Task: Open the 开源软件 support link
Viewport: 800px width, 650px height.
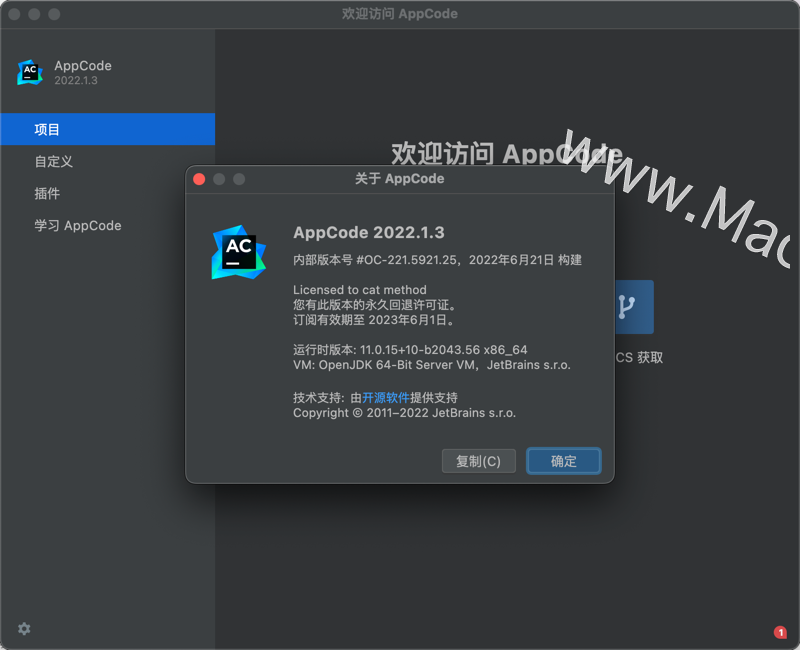Action: pyautogui.click(x=388, y=397)
